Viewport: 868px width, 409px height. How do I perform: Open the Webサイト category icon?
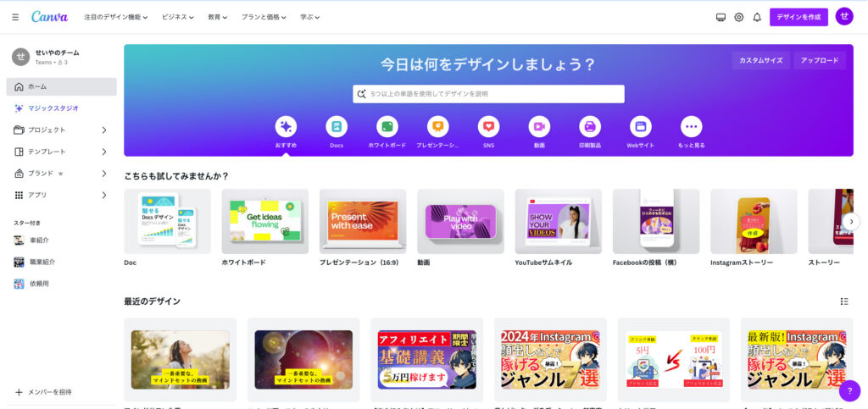point(641,127)
